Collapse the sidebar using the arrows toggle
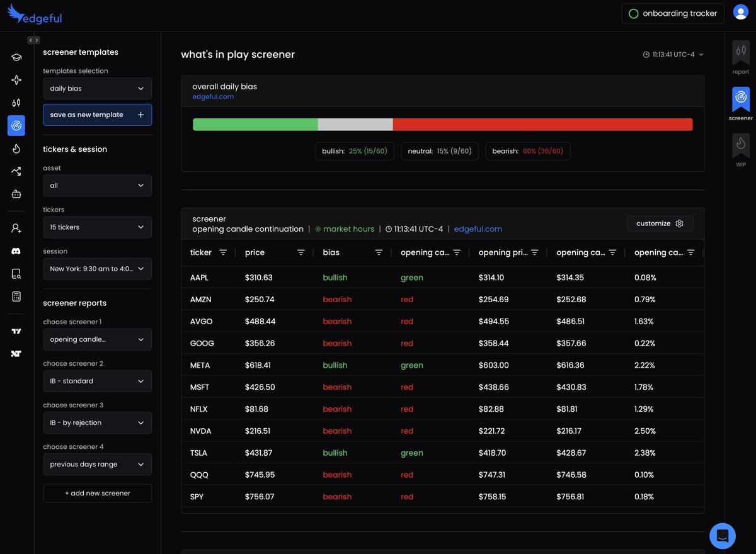 coord(33,40)
